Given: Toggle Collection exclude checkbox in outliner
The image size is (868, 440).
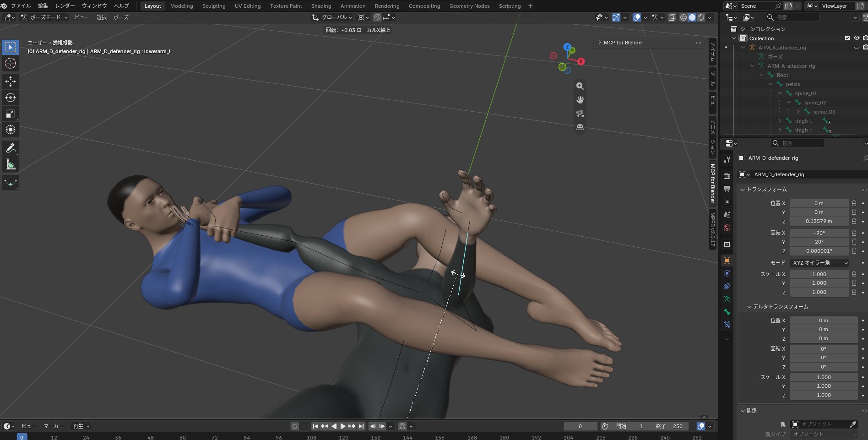Looking at the screenshot, I should pyautogui.click(x=847, y=38).
